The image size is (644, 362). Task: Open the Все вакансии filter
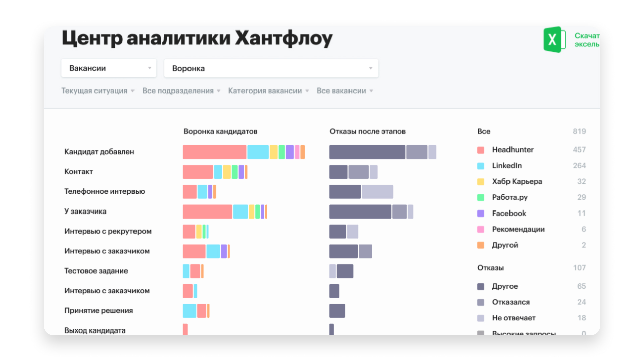point(344,90)
